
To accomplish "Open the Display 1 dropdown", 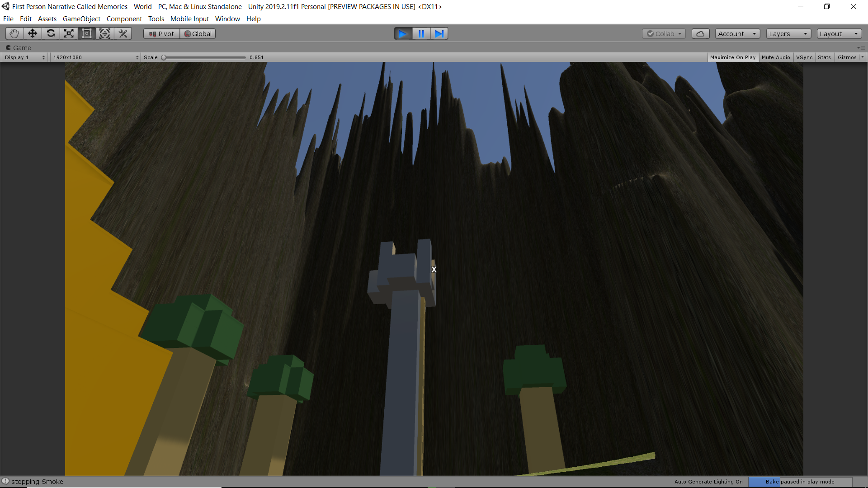I will click(x=25, y=57).
